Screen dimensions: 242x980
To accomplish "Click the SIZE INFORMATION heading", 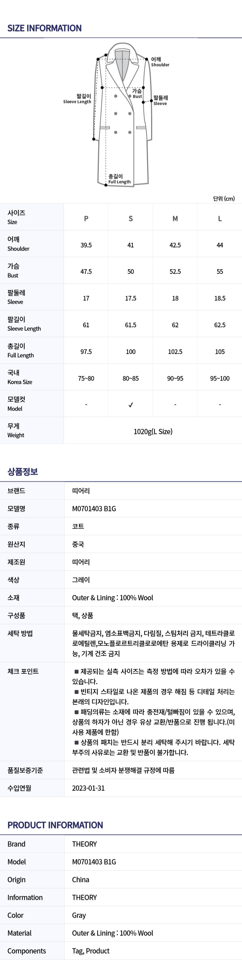I will coord(45,28).
